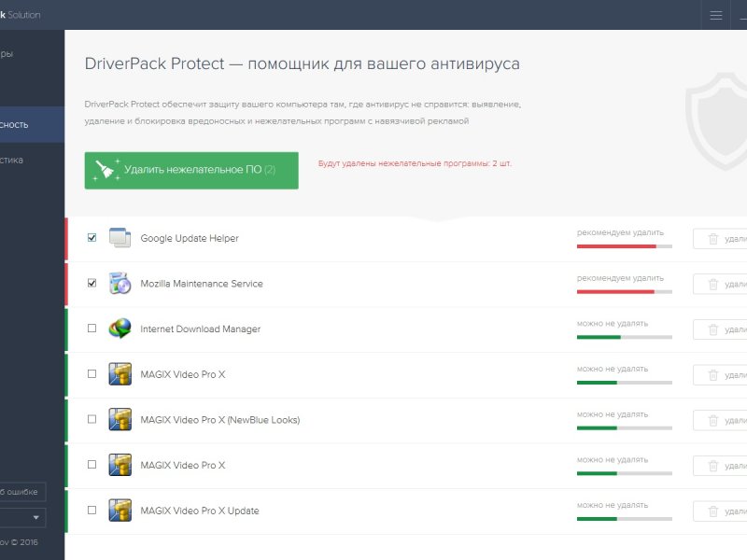This screenshot has height=560, width=747.
Task: Click the 'Solution' app logo text
Action: [24, 15]
